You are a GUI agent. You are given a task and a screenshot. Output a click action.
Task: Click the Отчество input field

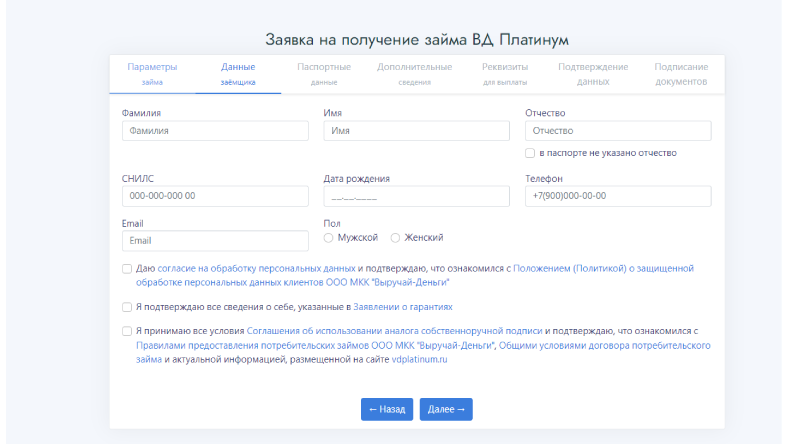click(618, 131)
